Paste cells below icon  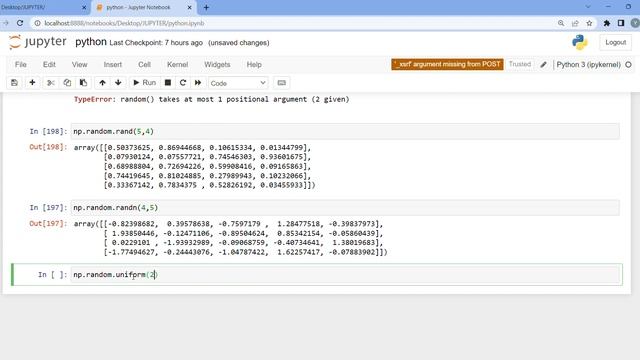pos(83,83)
